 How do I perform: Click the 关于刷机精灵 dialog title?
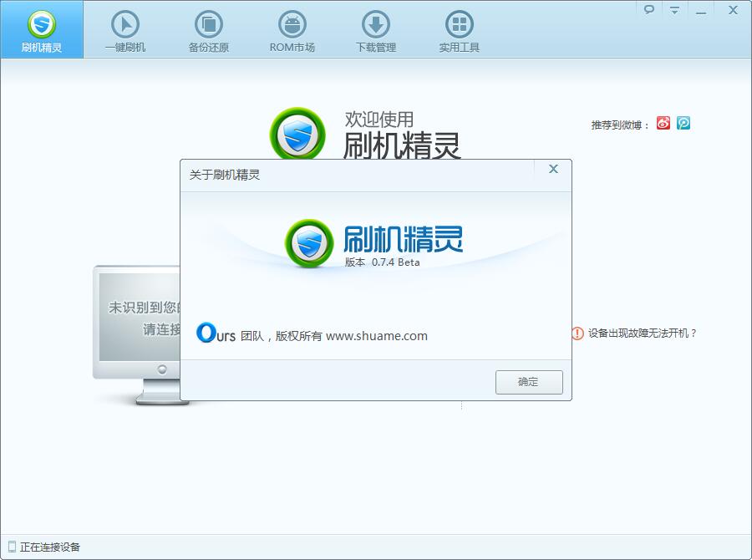[225, 175]
